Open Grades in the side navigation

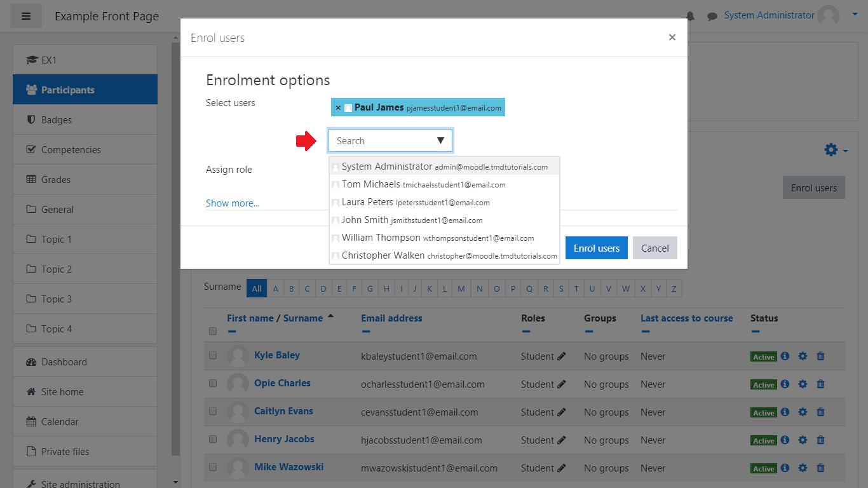[56, 180]
